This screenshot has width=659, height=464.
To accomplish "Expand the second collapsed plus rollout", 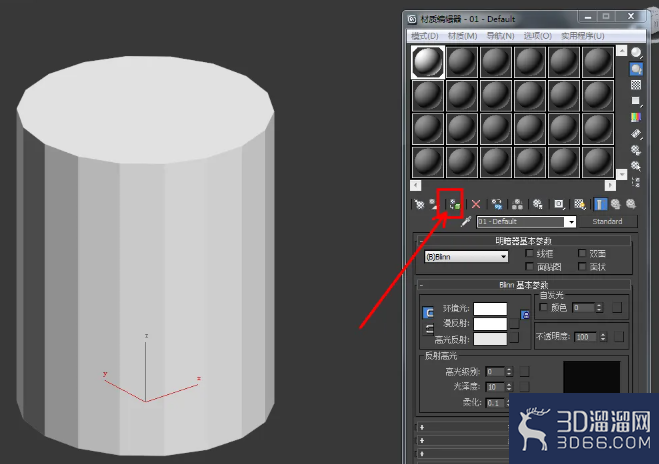I will coord(422,440).
